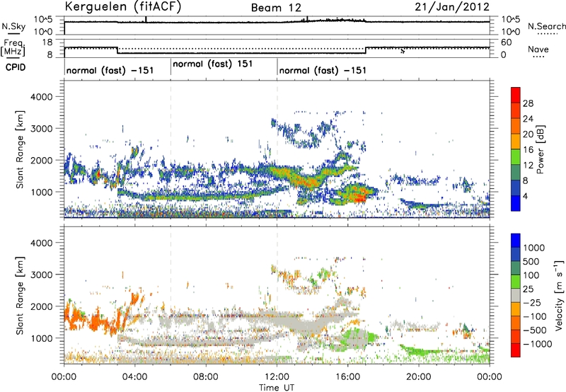Click the red bottom of the velocity colorbar
Image resolution: width=566 pixels, height=392 pixels.
click(x=516, y=350)
